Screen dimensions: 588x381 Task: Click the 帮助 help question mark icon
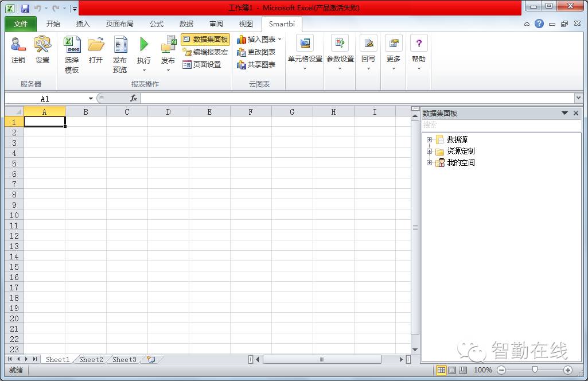click(419, 43)
